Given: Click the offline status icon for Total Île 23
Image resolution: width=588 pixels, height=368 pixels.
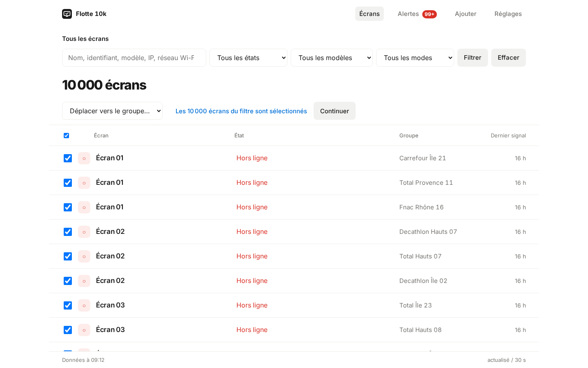Looking at the screenshot, I should (x=84, y=305).
